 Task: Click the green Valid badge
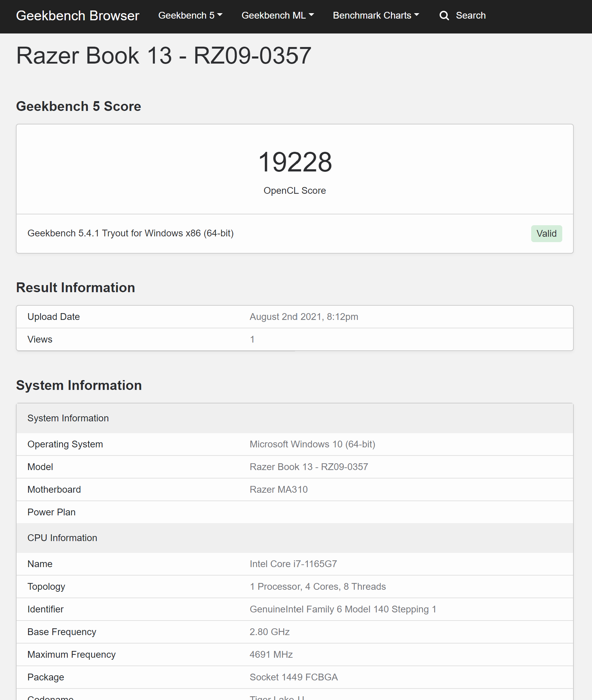point(546,234)
